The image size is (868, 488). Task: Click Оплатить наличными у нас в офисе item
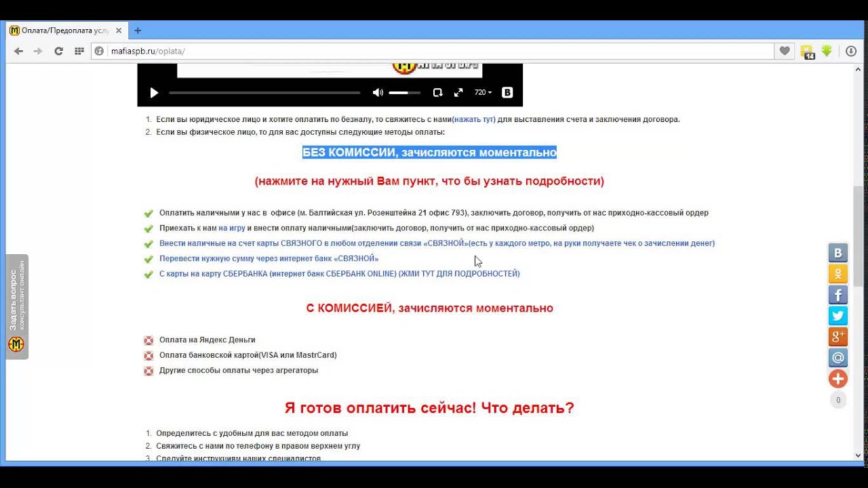[x=433, y=213]
